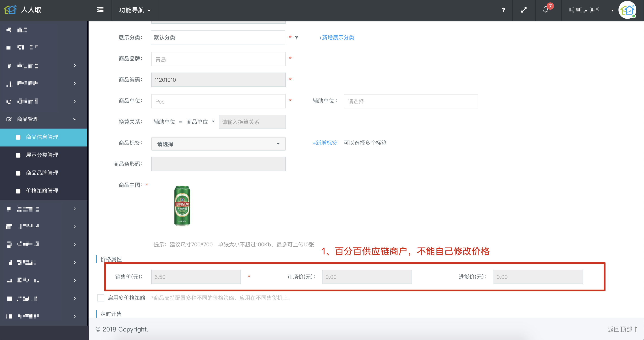
Task: Click the 可以选择多个标签 hint text
Action: pyautogui.click(x=365, y=143)
